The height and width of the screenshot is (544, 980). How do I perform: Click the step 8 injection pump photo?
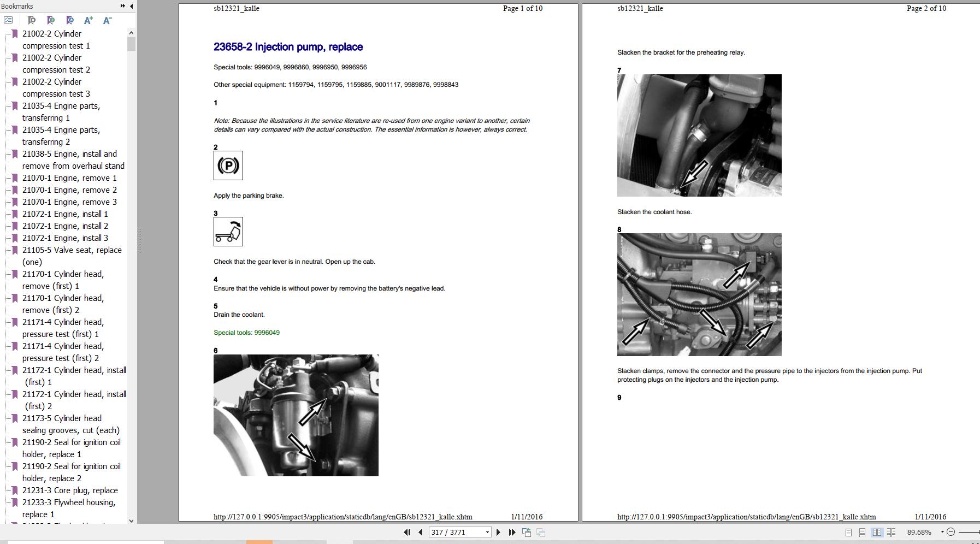coord(699,295)
